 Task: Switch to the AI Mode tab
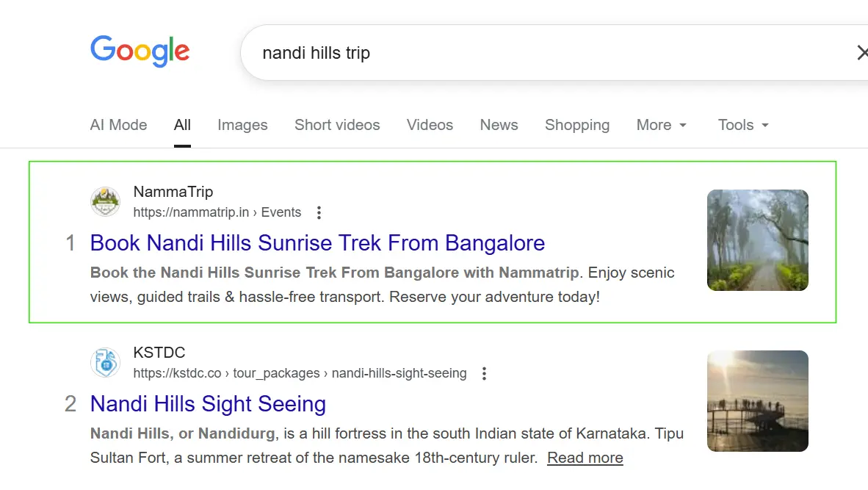pyautogui.click(x=118, y=125)
